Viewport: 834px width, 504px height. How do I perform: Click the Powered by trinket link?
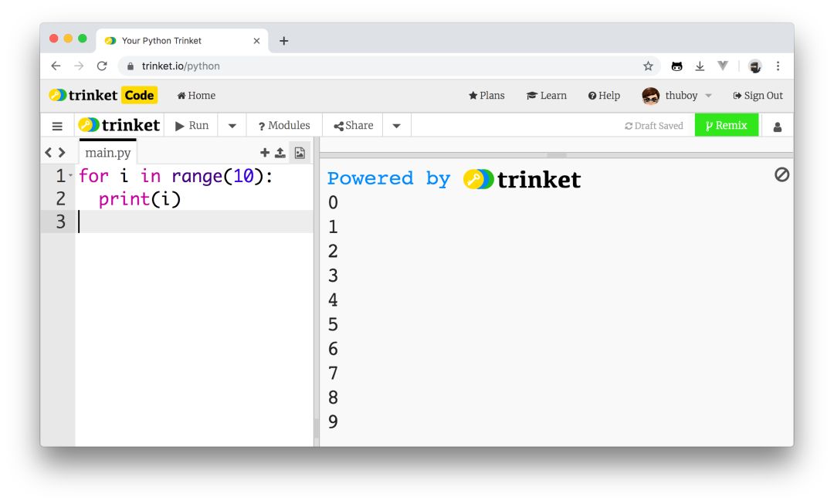click(x=454, y=178)
